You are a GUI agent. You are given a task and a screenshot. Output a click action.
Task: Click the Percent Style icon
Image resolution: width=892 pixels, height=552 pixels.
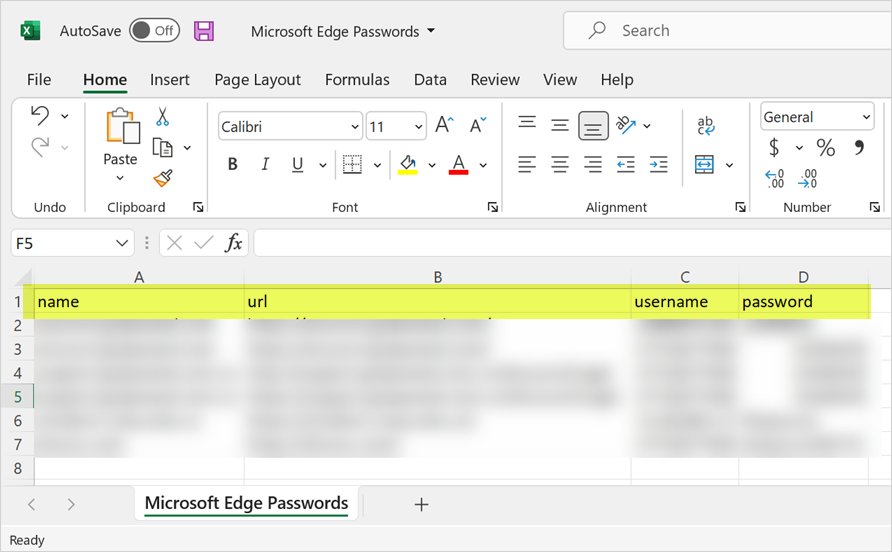coord(825,148)
